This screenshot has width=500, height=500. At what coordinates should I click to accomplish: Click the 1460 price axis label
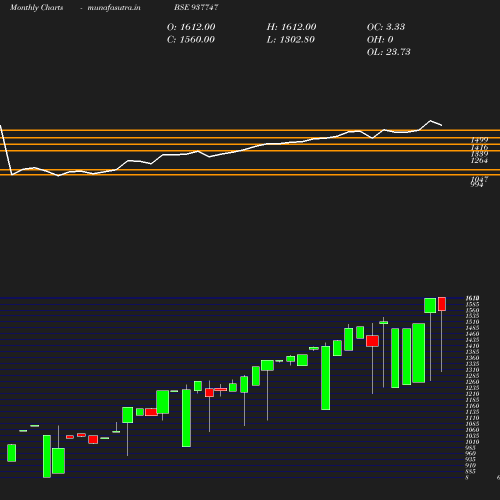472,334
